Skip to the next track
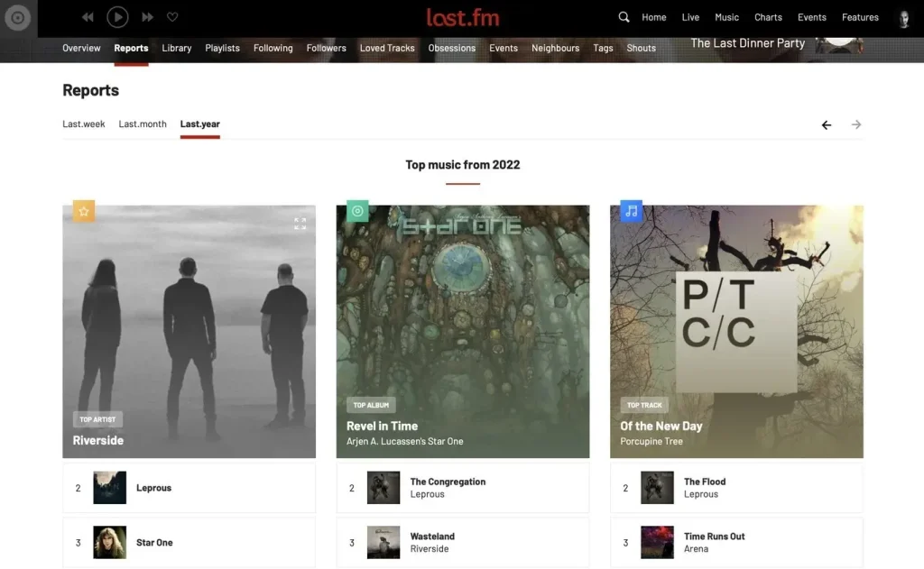The image size is (924, 569). 148,16
